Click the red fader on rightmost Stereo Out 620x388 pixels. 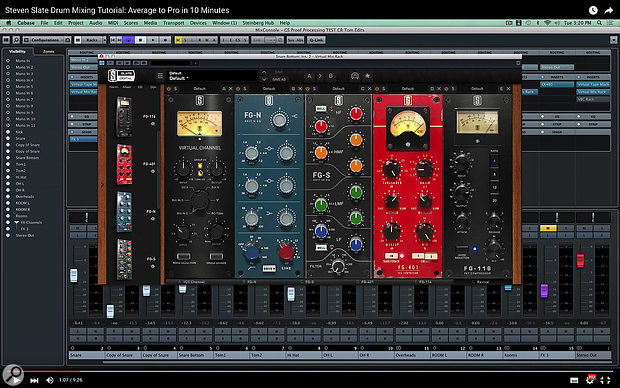[x=580, y=260]
